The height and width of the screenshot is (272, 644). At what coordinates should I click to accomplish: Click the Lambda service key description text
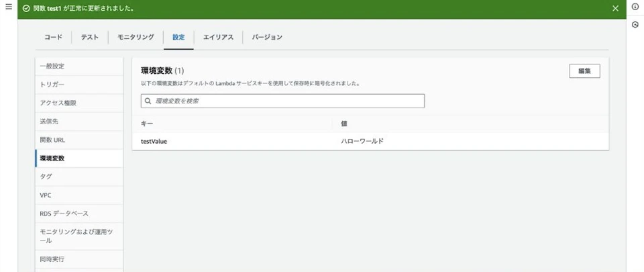click(x=250, y=83)
